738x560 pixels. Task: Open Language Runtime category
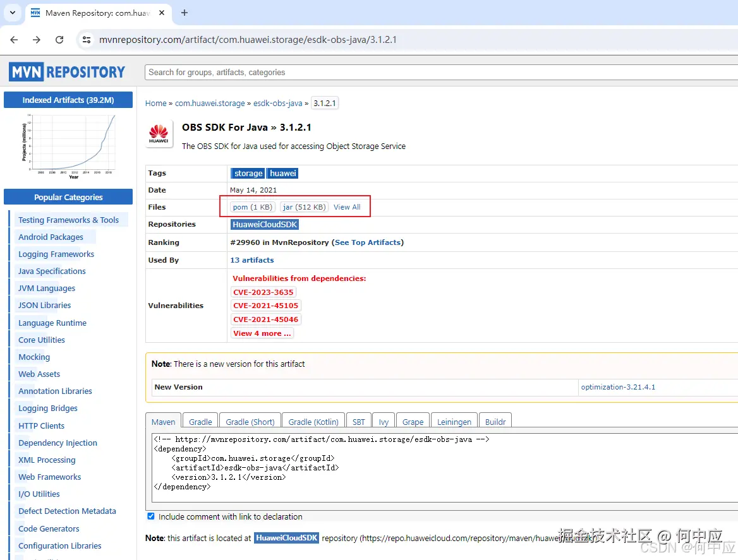52,323
